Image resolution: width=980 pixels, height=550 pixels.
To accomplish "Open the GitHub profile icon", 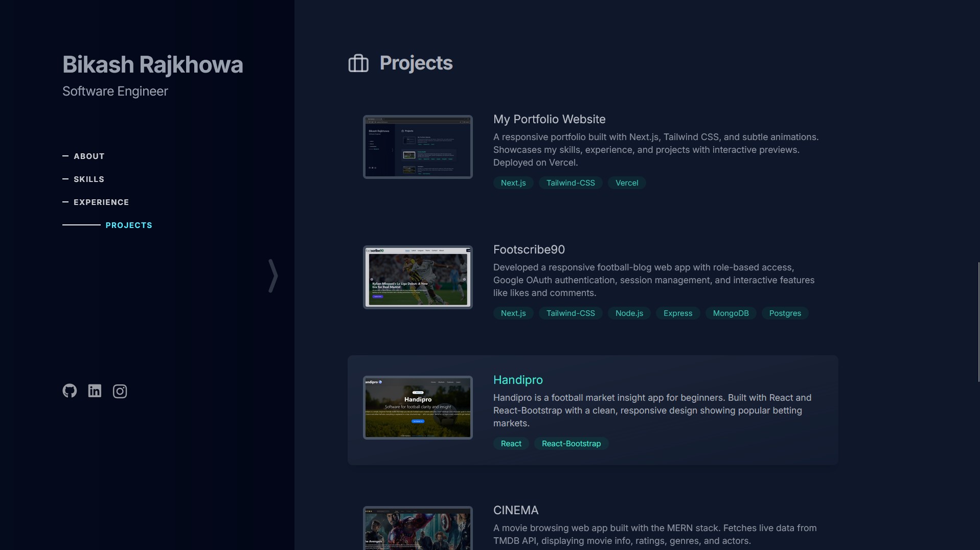I will coord(70,391).
